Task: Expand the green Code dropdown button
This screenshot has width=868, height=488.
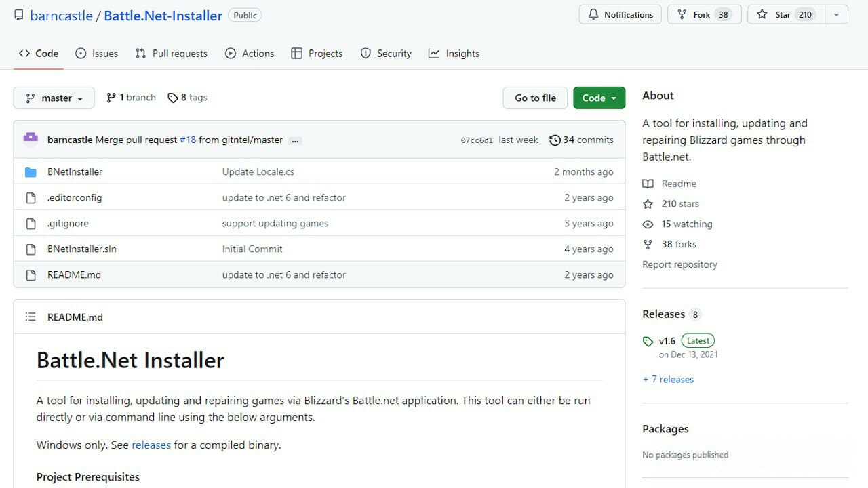Action: coord(599,98)
